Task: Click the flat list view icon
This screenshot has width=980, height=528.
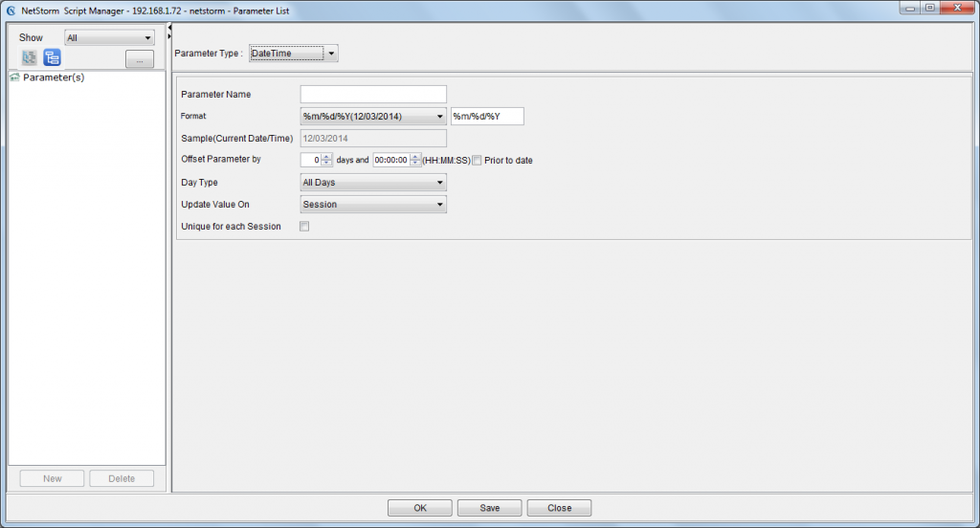Action: point(30,58)
